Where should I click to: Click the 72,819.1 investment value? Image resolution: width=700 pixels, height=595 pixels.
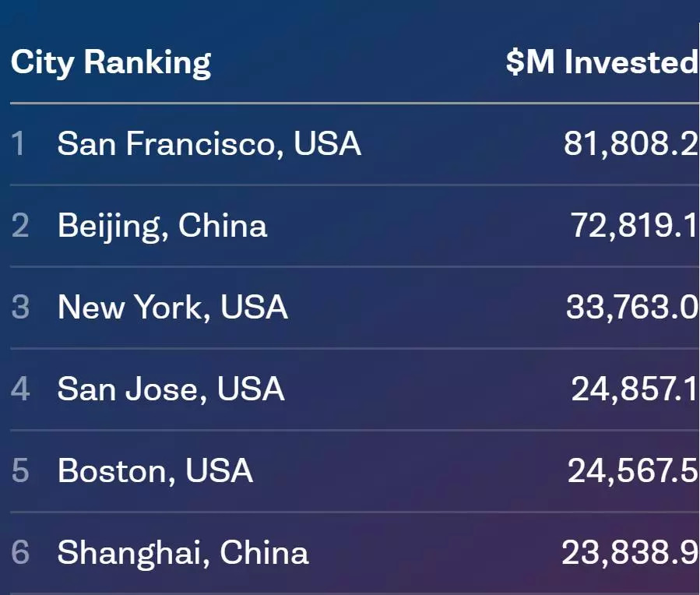[634, 226]
